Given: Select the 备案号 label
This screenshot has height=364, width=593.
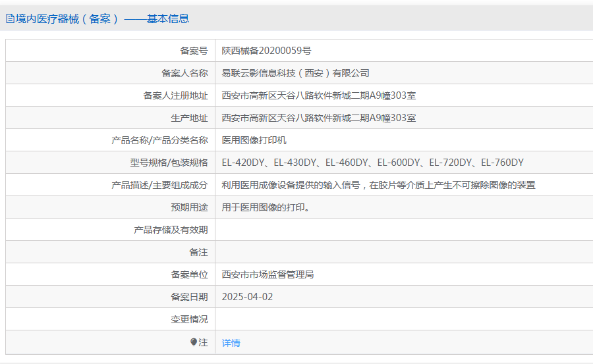Looking at the screenshot, I should click(194, 51).
